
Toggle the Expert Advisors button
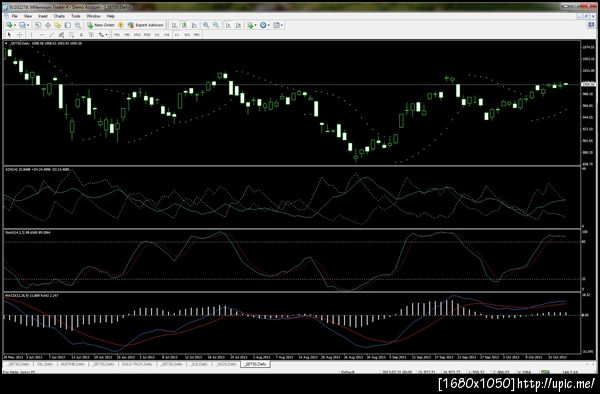tap(145, 25)
